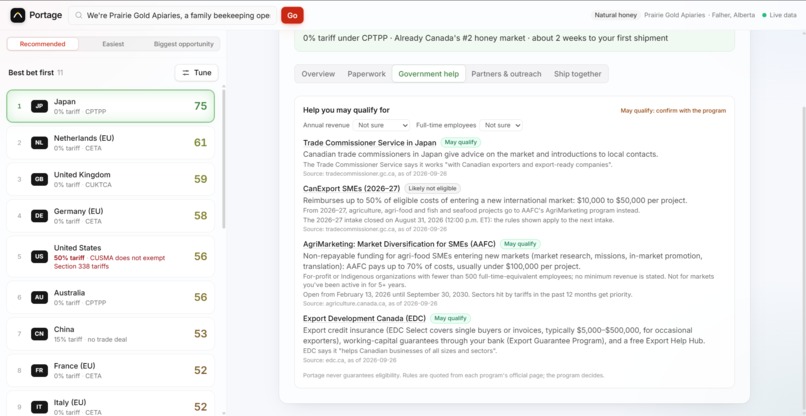
Task: Select the Easiest sort option
Action: (113, 44)
